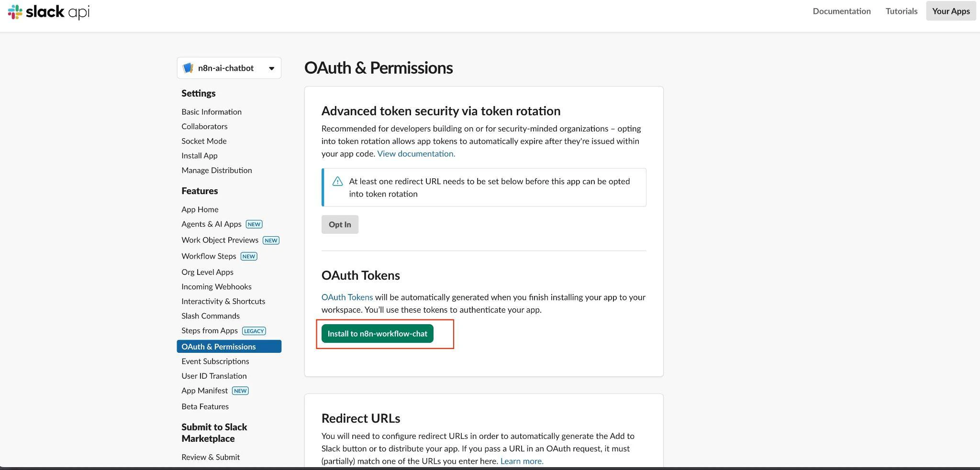Click the Opt In button
This screenshot has width=980, height=470.
click(x=340, y=224)
